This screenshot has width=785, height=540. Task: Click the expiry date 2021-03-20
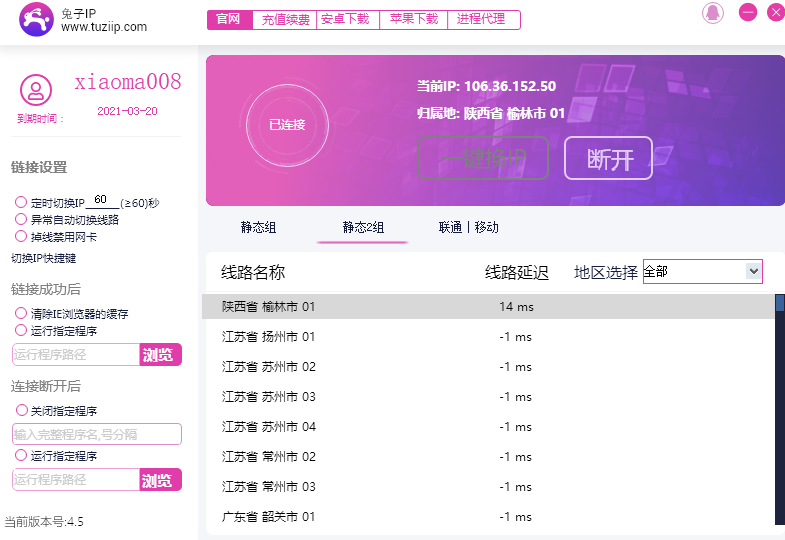pos(127,111)
